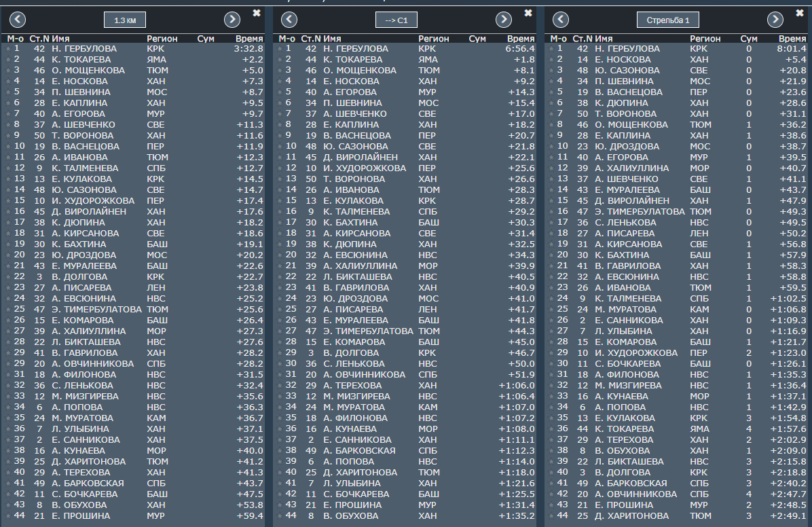Star Д. ХАРИТОНОВА in the Стрельба 1 panel

pos(551,516)
